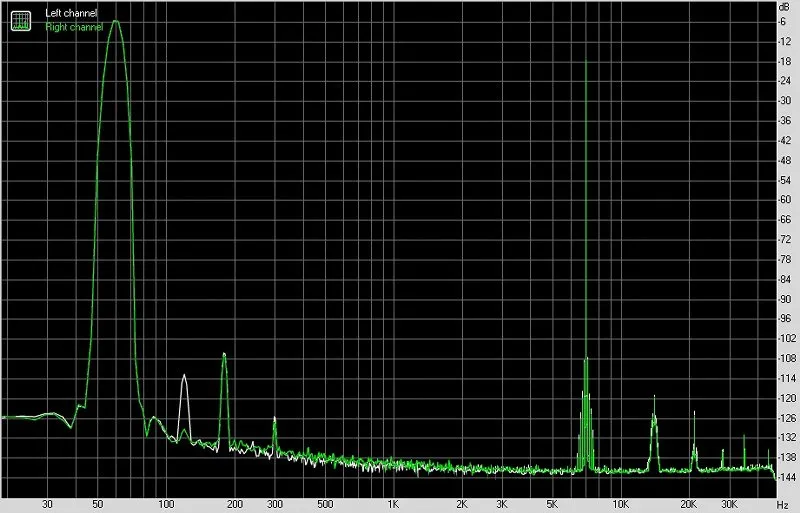Click the '-126' dB scale label
800x513 pixels.
pyautogui.click(x=786, y=419)
